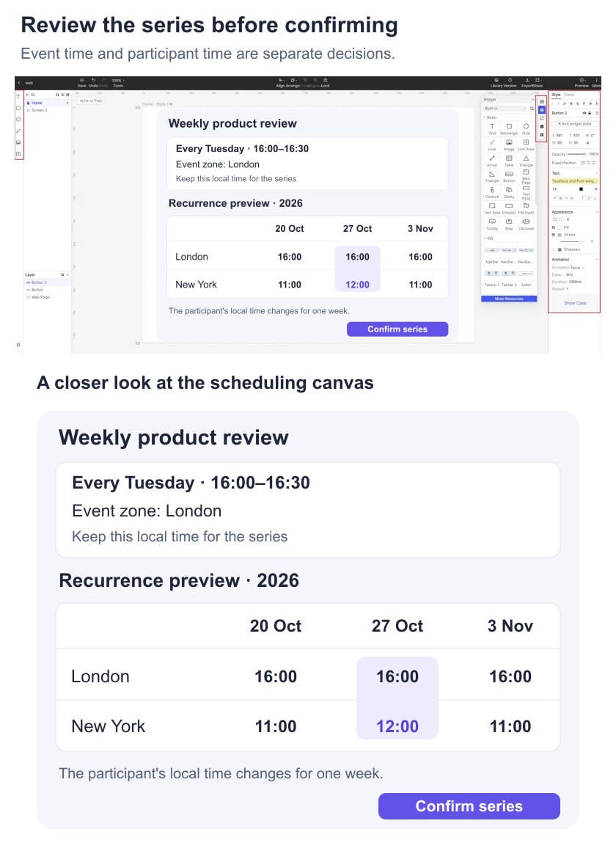Screen dimensions: 616x851
Task: Pick the Arrow widget in the Widget panel
Action: (492, 161)
